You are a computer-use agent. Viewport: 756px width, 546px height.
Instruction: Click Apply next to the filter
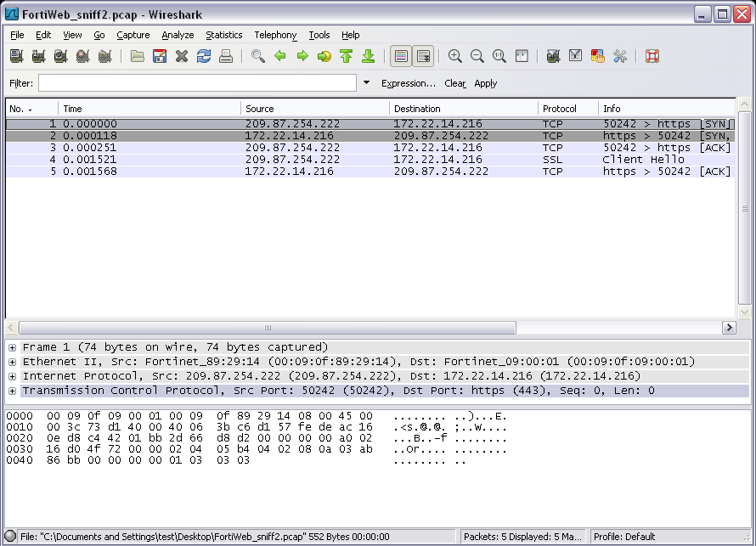[486, 83]
